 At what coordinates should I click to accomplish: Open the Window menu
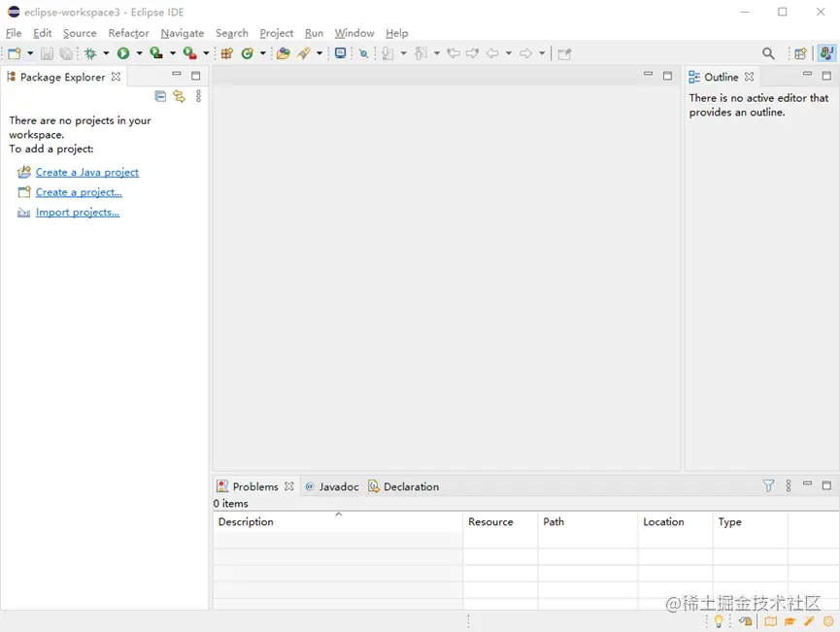(354, 33)
